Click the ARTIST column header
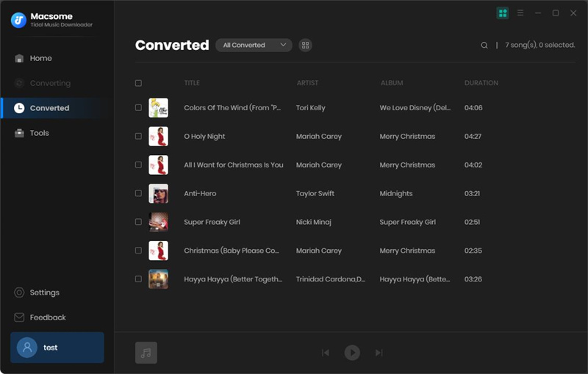 coord(307,83)
